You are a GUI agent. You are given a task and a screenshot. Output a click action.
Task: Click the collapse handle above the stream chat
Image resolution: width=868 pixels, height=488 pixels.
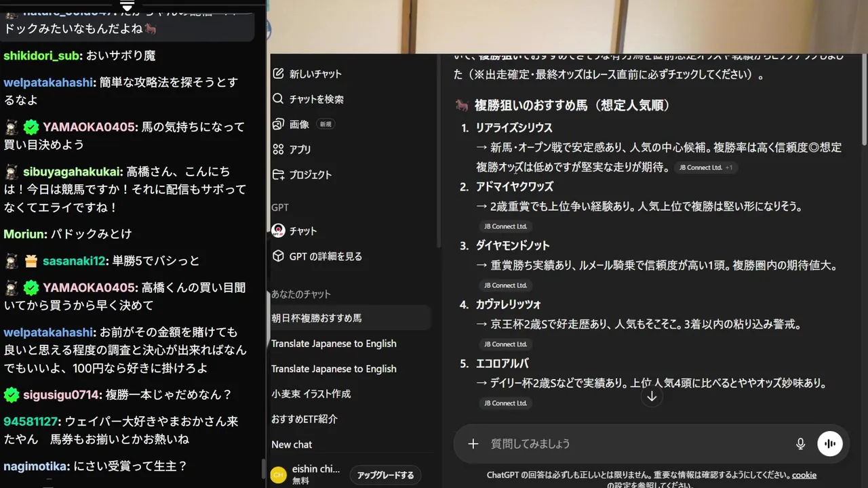pyautogui.click(x=127, y=6)
